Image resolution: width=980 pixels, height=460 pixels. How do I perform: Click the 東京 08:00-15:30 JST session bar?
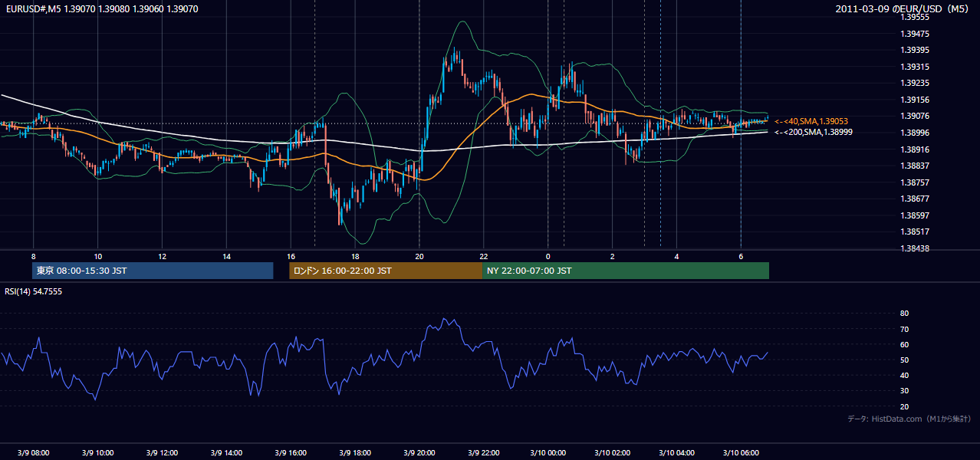[x=153, y=271]
